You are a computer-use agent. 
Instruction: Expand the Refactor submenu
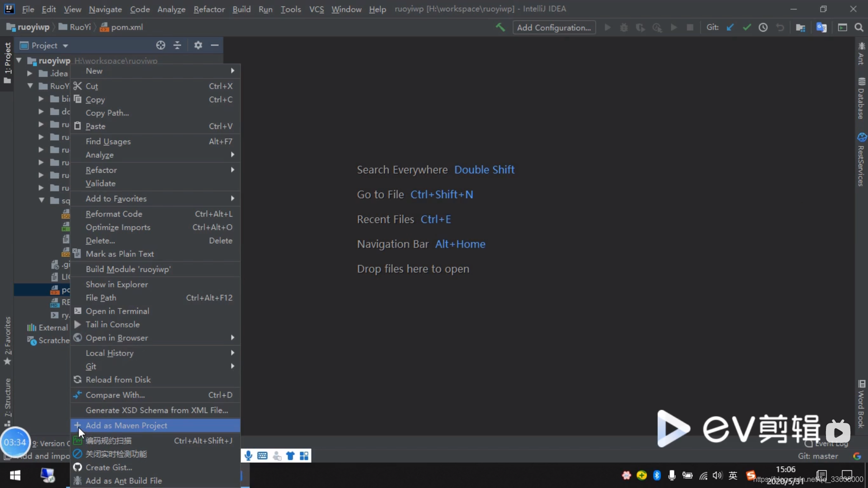[156, 170]
